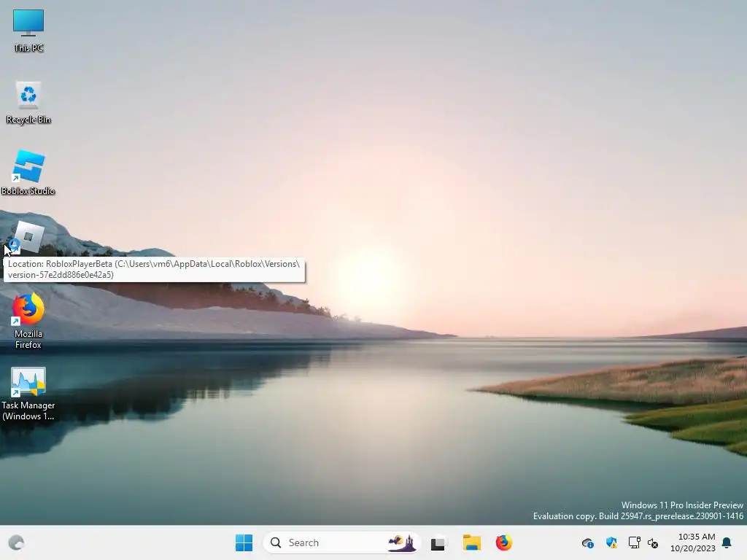
Task: Click the 'Task Manager (Windows 1...' label
Action: [28, 411]
